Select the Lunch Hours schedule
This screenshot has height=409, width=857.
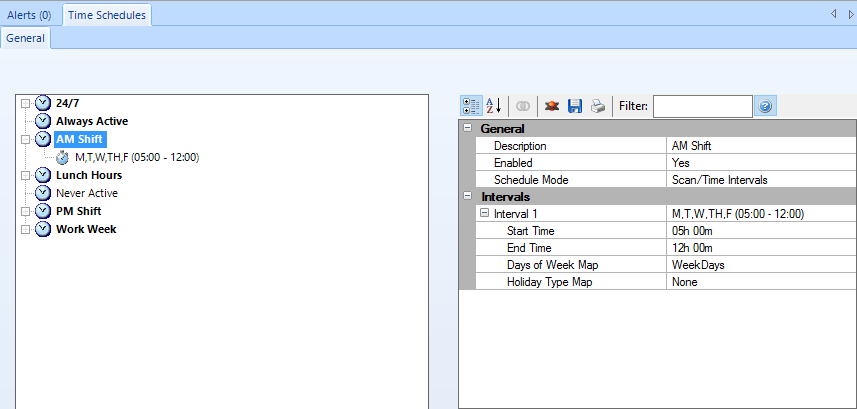[89, 175]
